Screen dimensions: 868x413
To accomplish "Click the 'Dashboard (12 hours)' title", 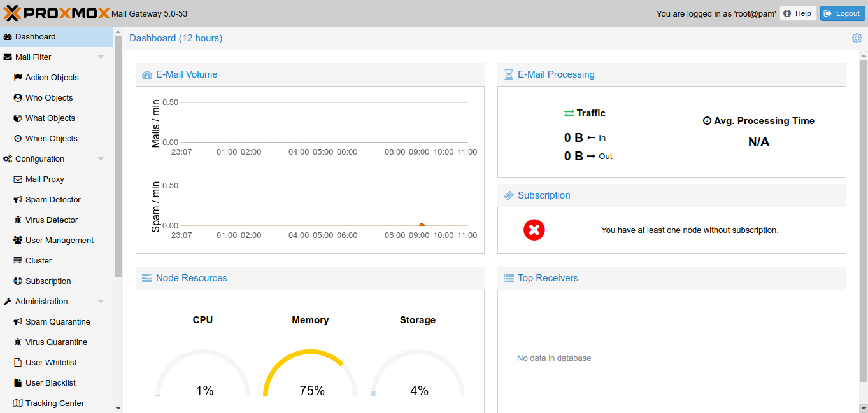I will (x=176, y=38).
